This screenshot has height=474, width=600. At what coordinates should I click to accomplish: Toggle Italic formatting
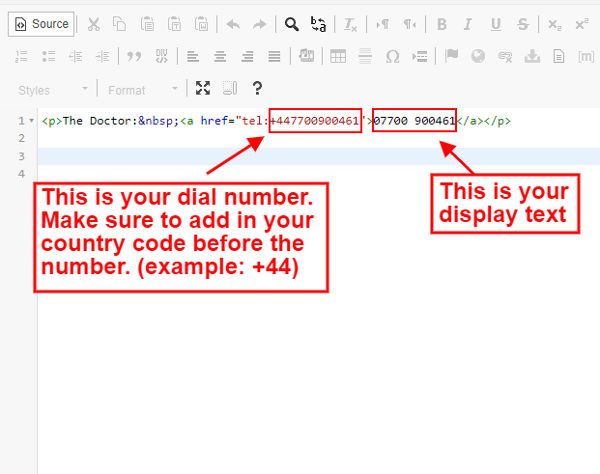point(468,24)
